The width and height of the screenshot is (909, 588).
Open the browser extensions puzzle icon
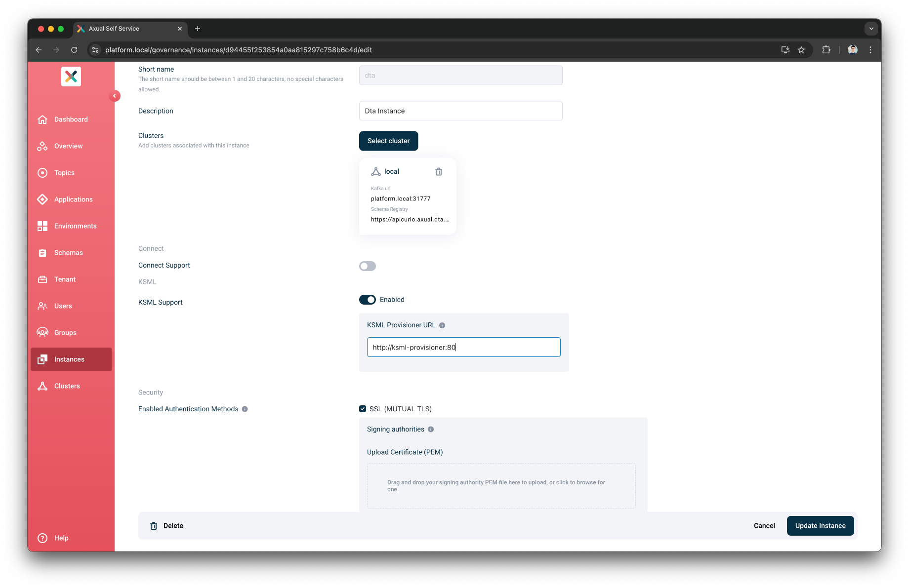[x=826, y=50]
